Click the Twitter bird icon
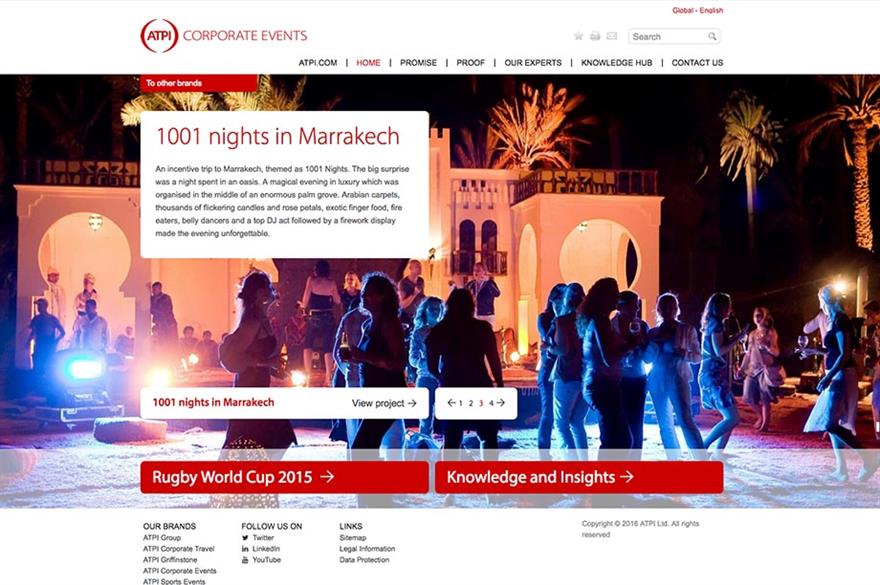This screenshot has height=585, width=880. 245,537
